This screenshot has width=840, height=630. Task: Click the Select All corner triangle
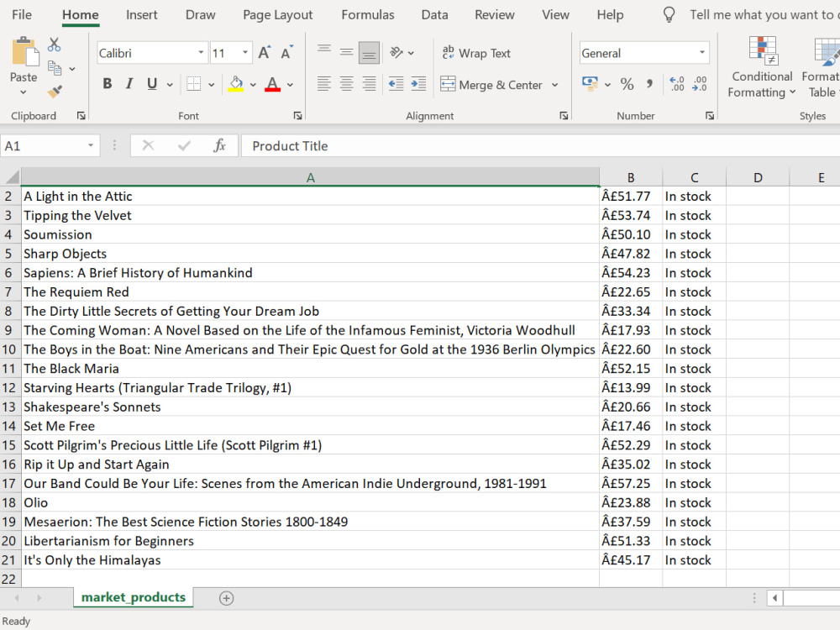[12, 176]
